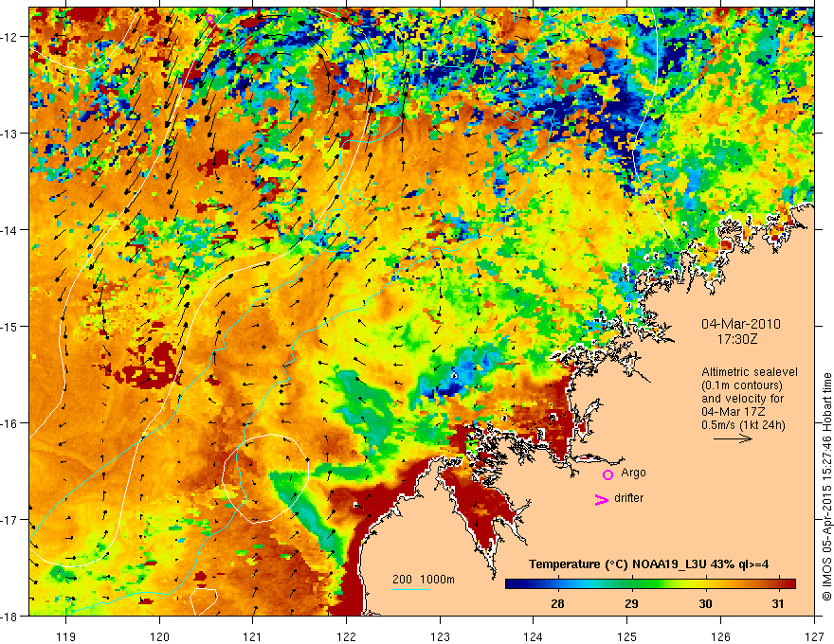Click the longitude axis label "121"
Image resolution: width=834 pixels, height=644 pixels.
pos(253,637)
